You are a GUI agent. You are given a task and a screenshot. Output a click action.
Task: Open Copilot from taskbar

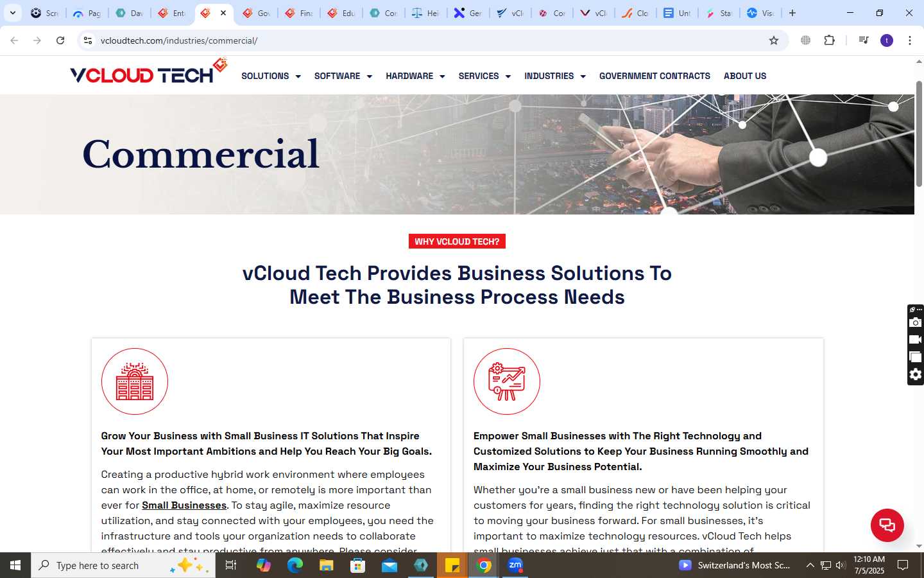click(x=263, y=565)
